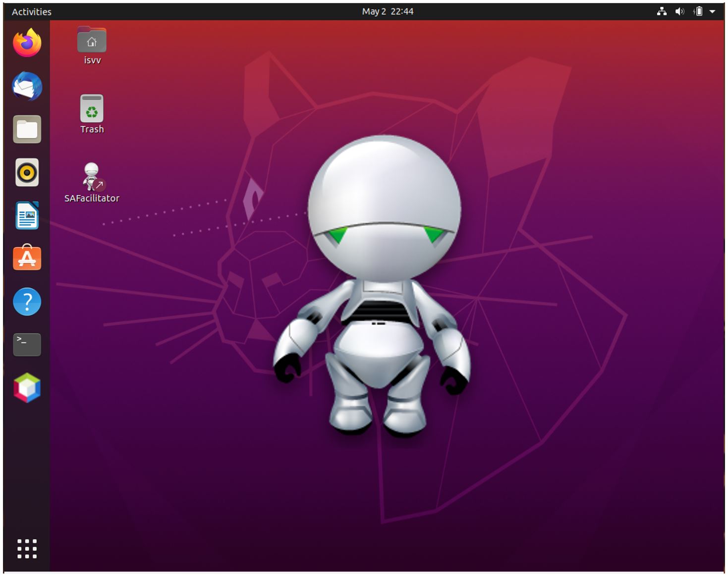The height and width of the screenshot is (575, 728).
Task: Open the Ubuntu Software store
Action: (27, 258)
